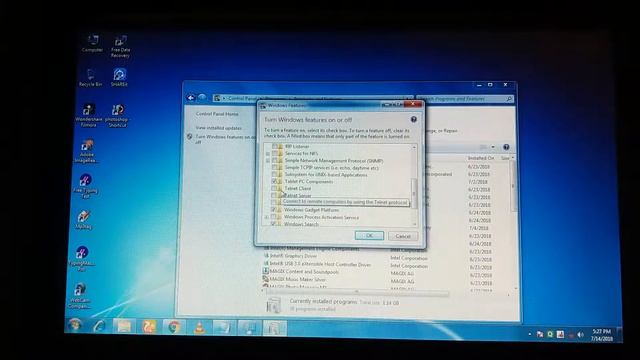This screenshot has width=640, height=360.
Task: Click the Action Center flag in system tray
Action: pos(540,334)
